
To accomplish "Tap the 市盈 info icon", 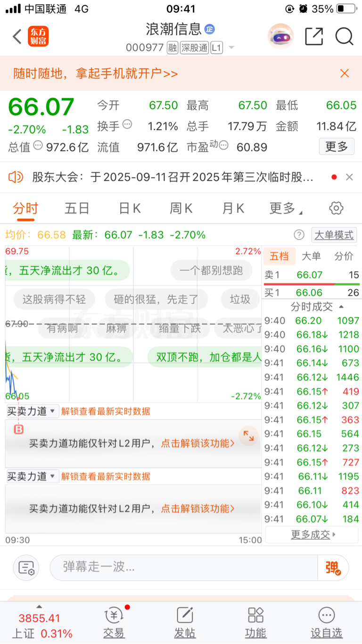I will (x=224, y=145).
